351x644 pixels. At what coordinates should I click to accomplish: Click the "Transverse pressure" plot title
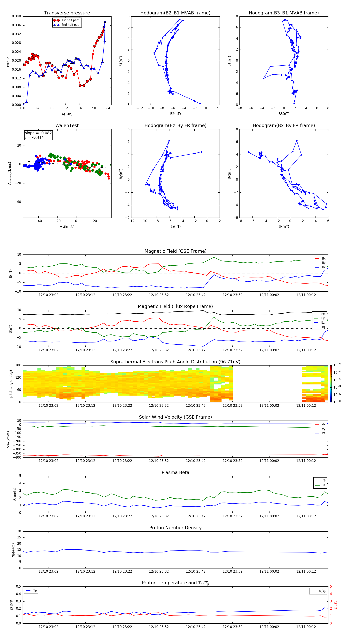pos(67,13)
